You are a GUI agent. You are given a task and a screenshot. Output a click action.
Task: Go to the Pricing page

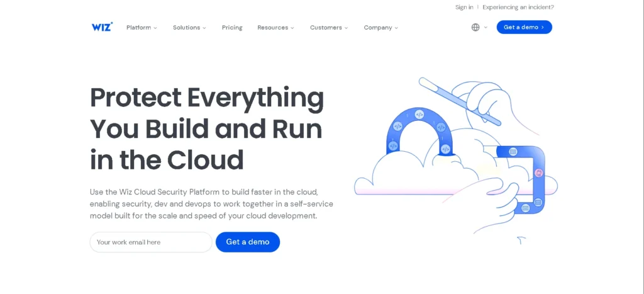pos(232,28)
